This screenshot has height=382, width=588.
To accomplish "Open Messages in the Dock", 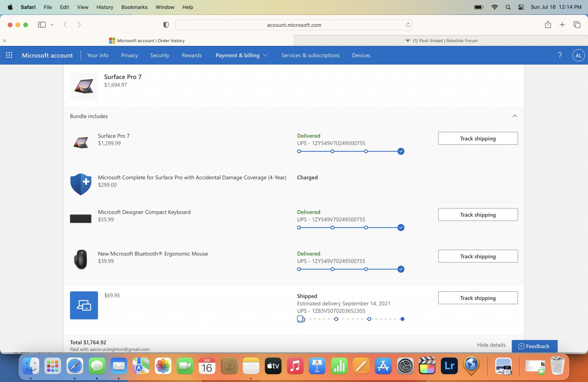I will point(97,366).
